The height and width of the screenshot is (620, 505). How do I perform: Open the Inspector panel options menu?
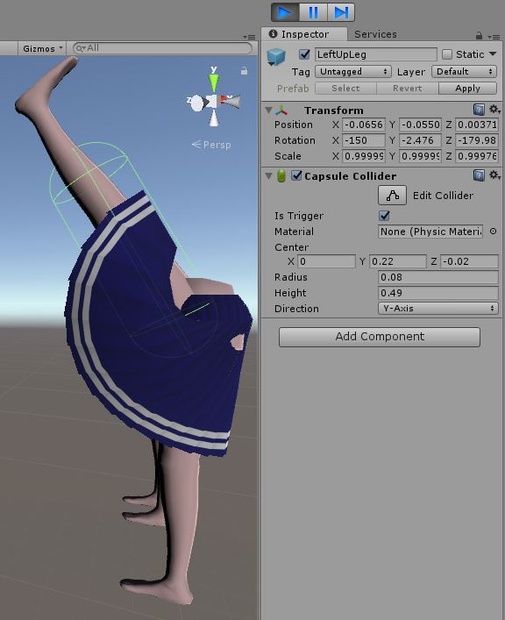494,37
